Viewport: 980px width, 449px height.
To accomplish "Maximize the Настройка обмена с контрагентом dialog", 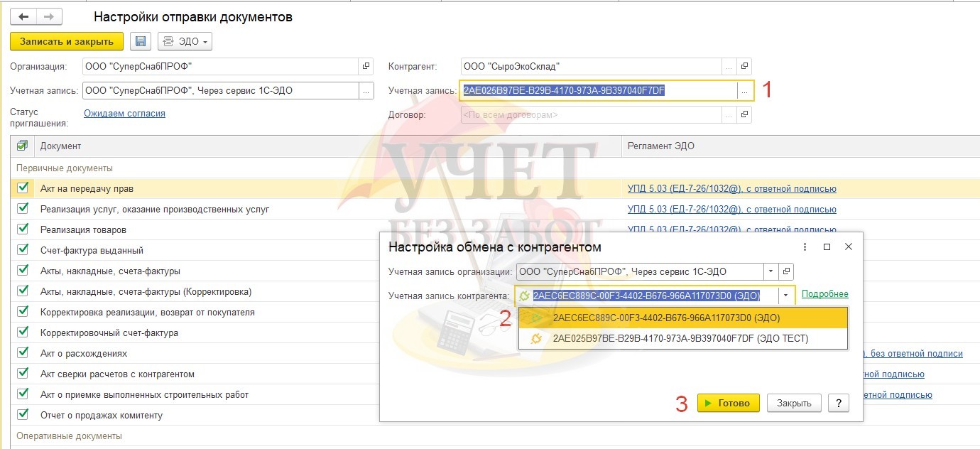I will click(x=827, y=247).
